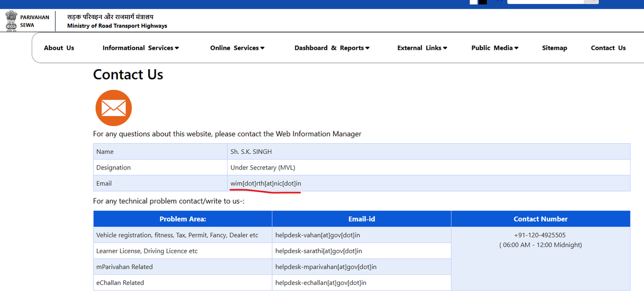Go to the Sitemap page

554,48
